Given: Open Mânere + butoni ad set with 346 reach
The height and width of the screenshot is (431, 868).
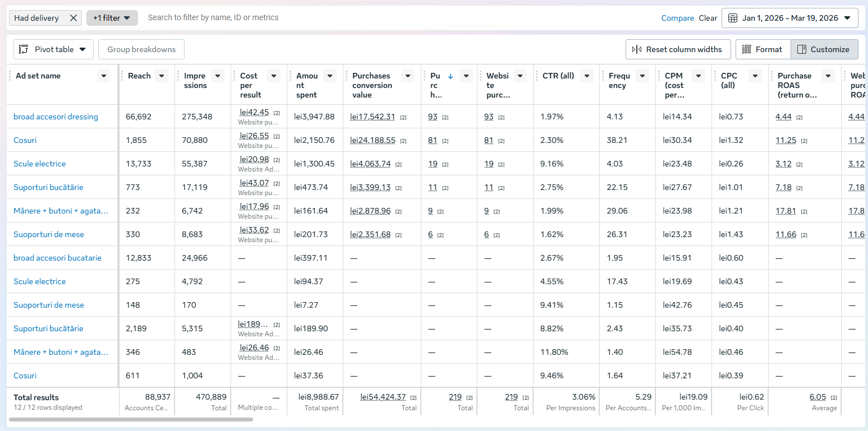Looking at the screenshot, I should coord(61,352).
